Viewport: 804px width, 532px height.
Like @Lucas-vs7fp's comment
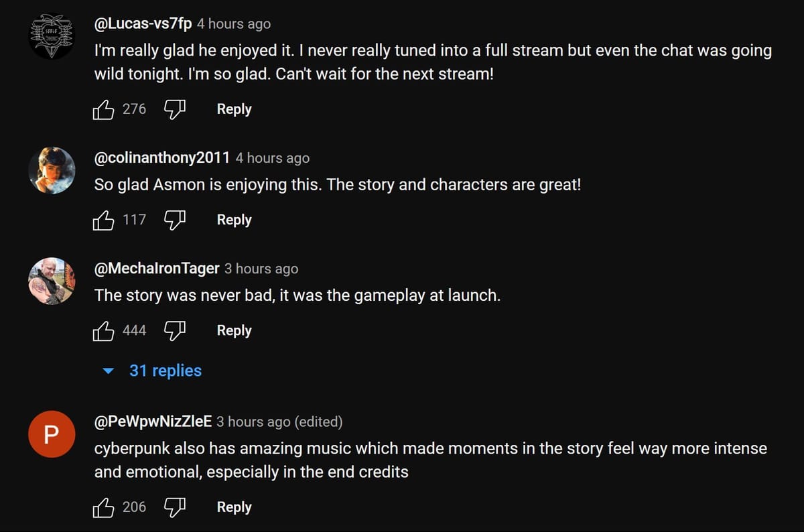coord(104,109)
